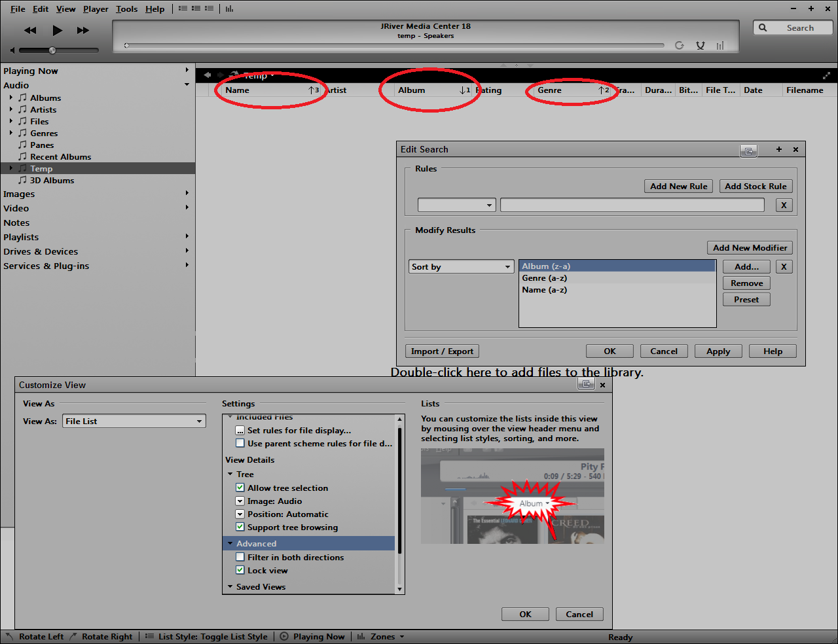The image size is (838, 644).
Task: Open the Sort by modifier dropdown
Action: (x=462, y=266)
